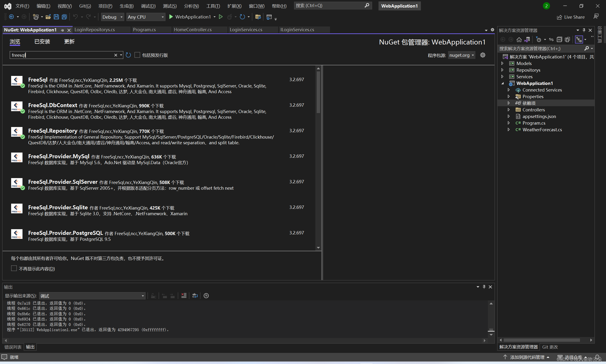Viewport: 606px width, 364px height.
Task: Select appsettings.json in Solution Explorer
Action: coord(539,116)
